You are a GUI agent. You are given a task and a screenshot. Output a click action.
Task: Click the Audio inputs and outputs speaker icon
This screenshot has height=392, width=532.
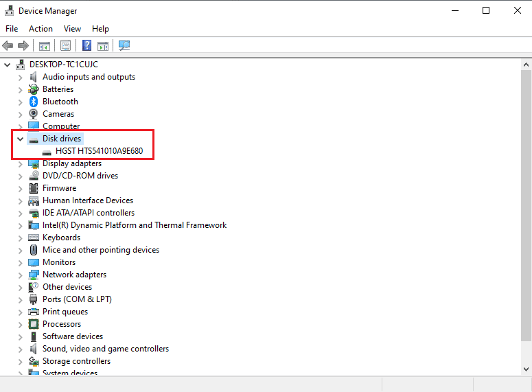tap(33, 77)
